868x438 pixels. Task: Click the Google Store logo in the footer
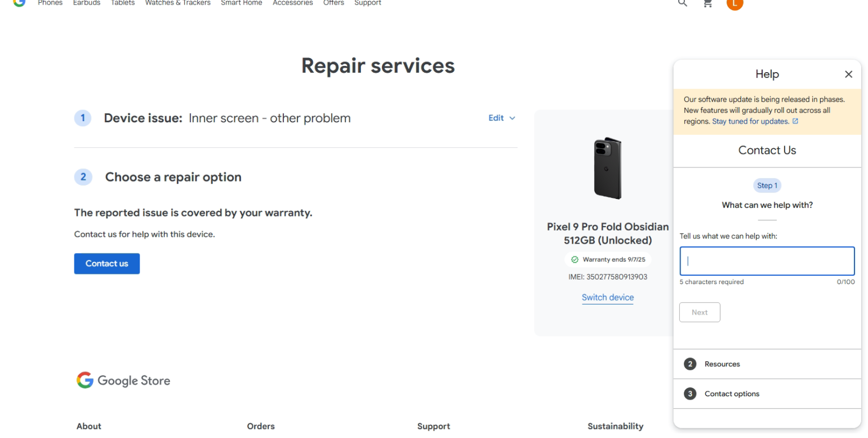(123, 381)
